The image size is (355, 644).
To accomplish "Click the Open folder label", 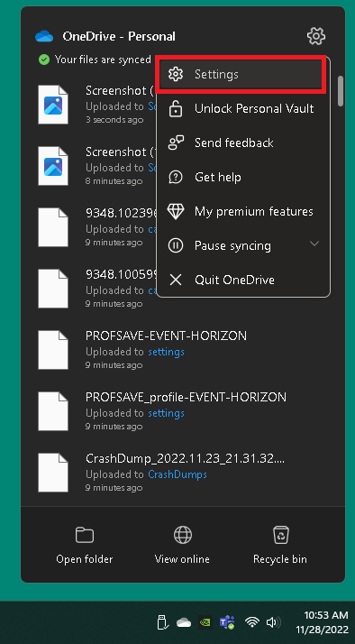I will (85, 559).
